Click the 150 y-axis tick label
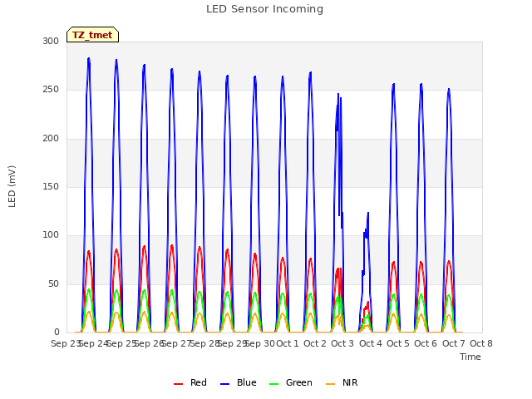Image resolution: width=532 pixels, height=399 pixels. (x=51, y=186)
